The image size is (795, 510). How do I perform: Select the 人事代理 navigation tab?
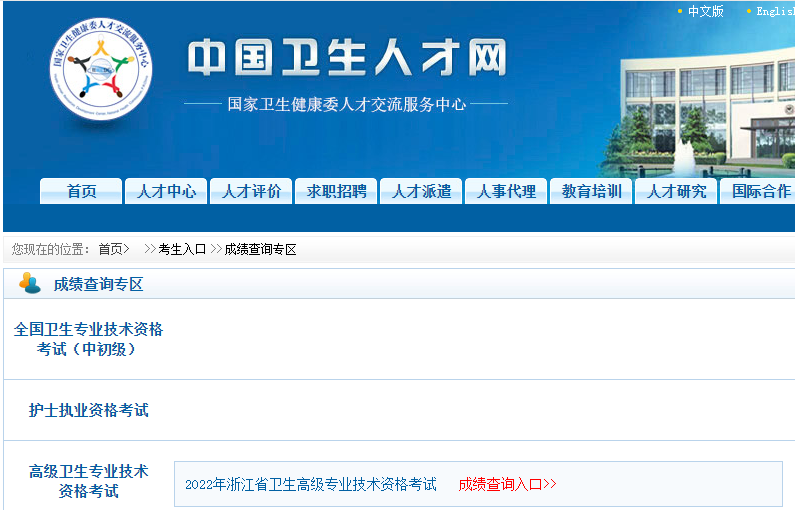[x=506, y=191]
